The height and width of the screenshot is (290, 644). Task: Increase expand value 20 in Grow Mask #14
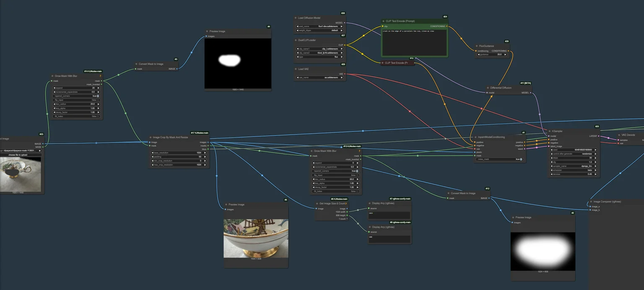click(99, 88)
